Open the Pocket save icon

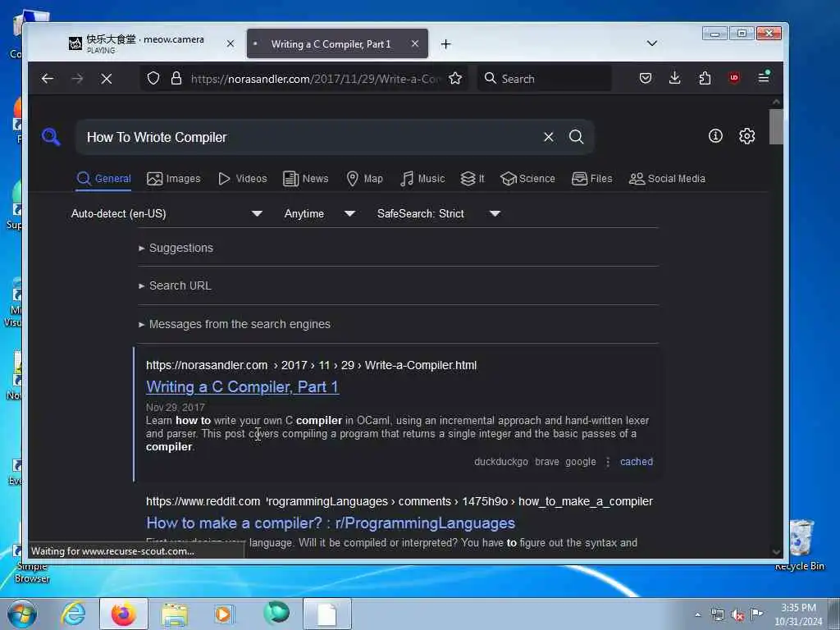pyautogui.click(x=646, y=78)
